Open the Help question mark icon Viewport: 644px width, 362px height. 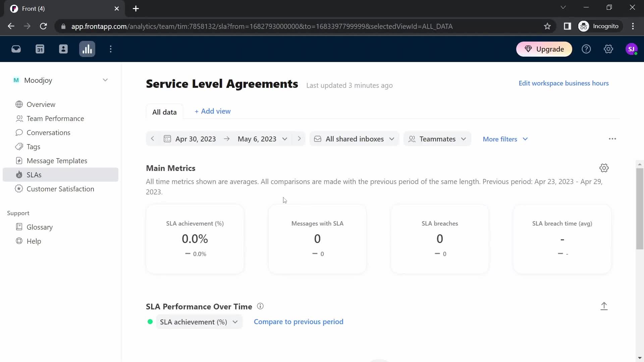(586, 49)
